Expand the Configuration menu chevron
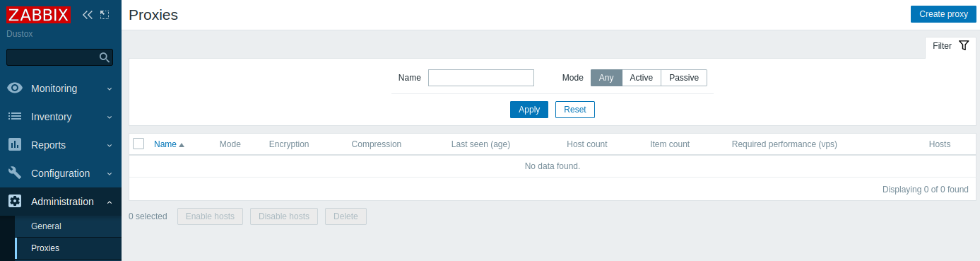Screen dimensions: 980x261 110,173
